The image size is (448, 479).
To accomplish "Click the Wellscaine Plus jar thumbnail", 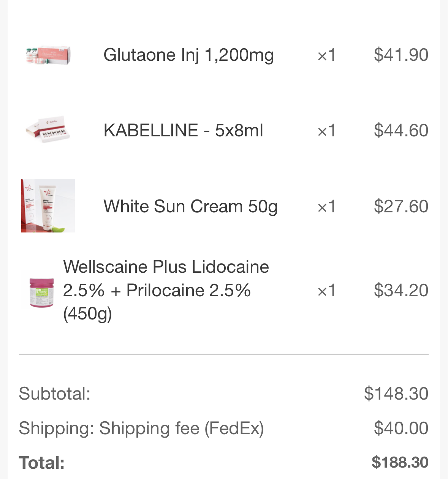I will (x=41, y=291).
